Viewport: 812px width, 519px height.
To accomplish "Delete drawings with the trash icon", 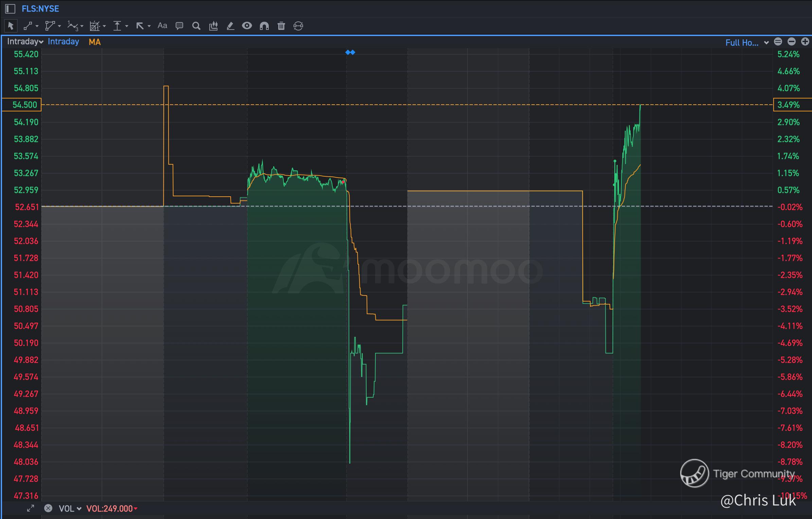I will 281,26.
